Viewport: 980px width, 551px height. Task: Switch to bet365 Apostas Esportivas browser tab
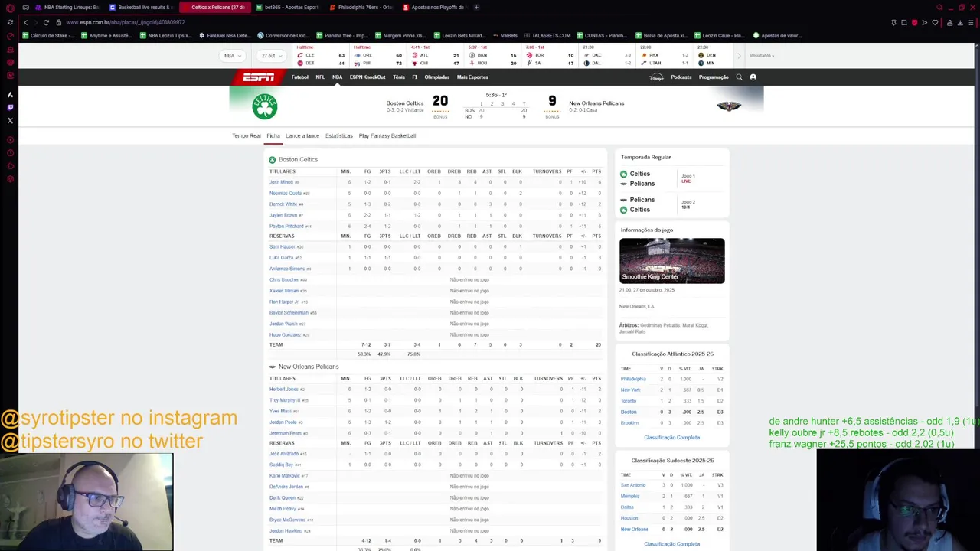pyautogui.click(x=288, y=8)
